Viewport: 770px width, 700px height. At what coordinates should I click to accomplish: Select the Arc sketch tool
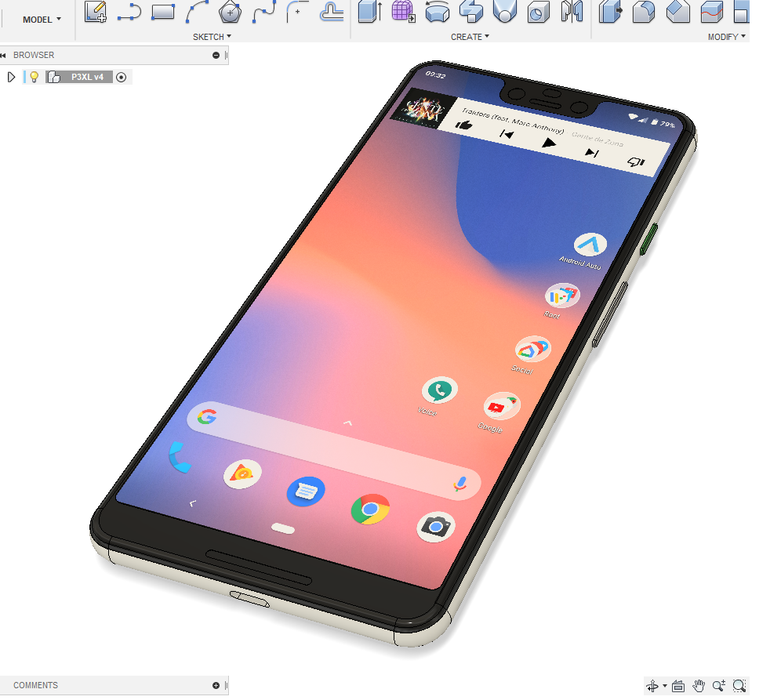point(197,12)
